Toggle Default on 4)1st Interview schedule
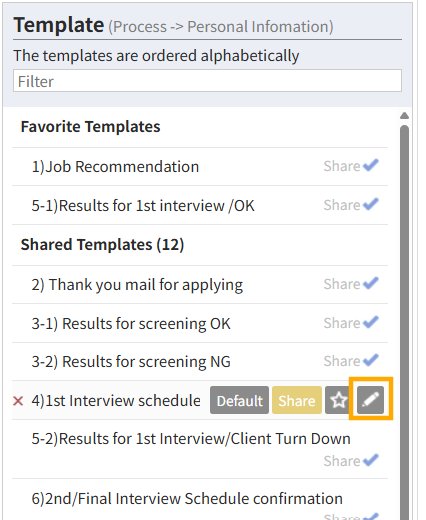This screenshot has height=520, width=426. (239, 400)
